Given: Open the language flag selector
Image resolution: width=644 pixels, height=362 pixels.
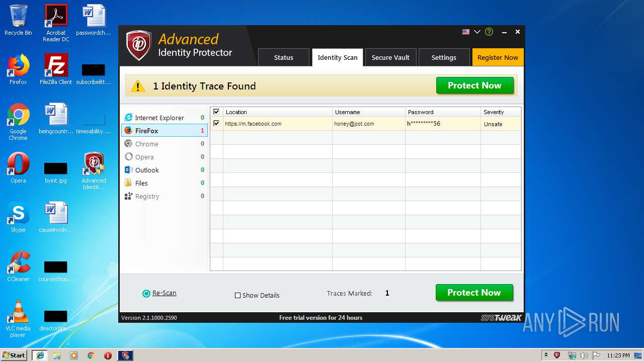Looking at the screenshot, I should click(466, 32).
